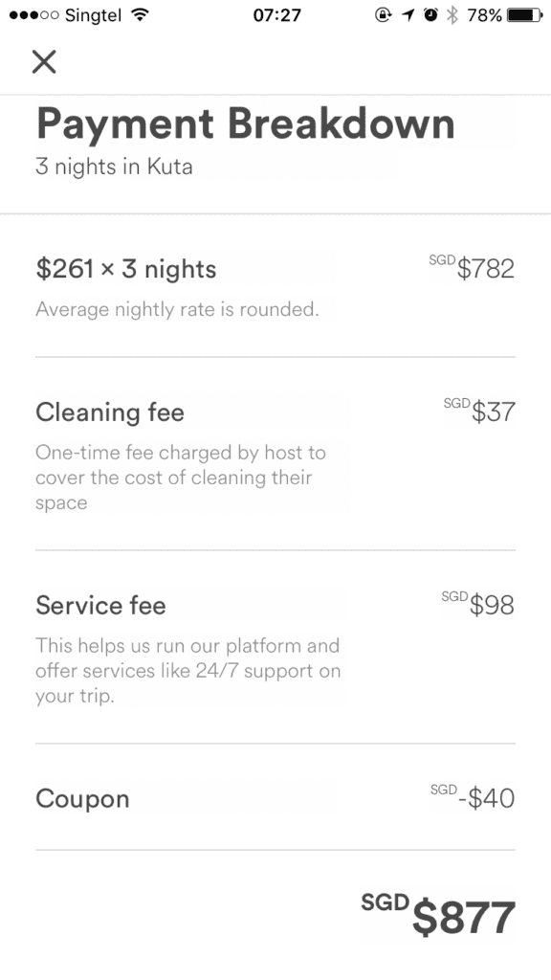This screenshot has width=551, height=980.
Task: Tap the alarm clock status icon
Action: 430,15
